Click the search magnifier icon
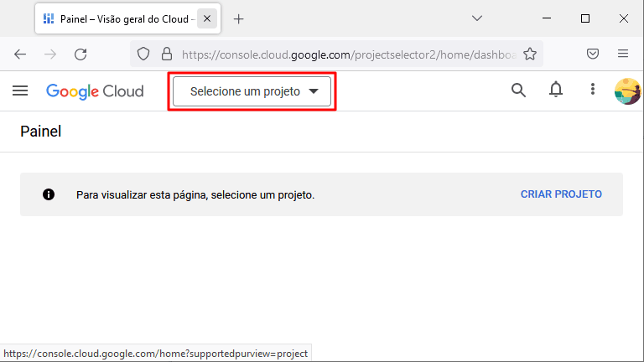 point(518,90)
